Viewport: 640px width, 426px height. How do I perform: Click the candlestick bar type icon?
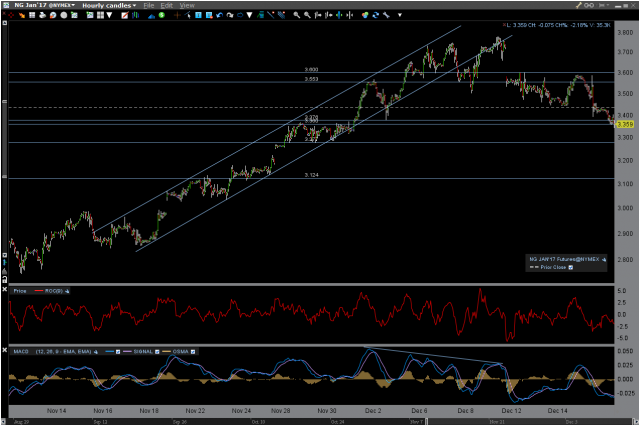tap(135, 15)
